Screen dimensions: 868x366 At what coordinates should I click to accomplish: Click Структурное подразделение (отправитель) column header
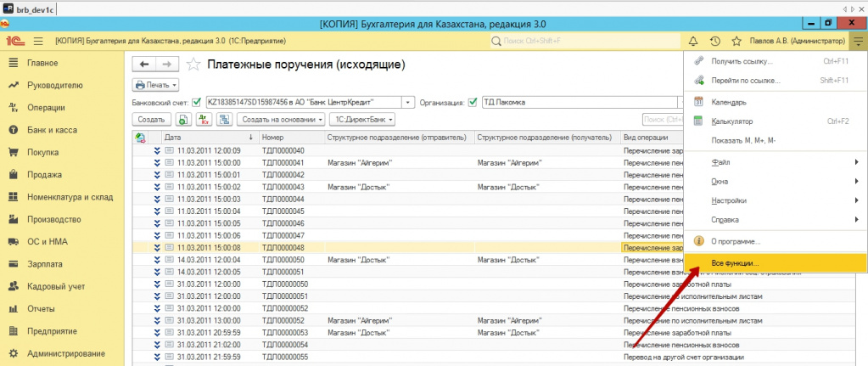[x=399, y=137]
